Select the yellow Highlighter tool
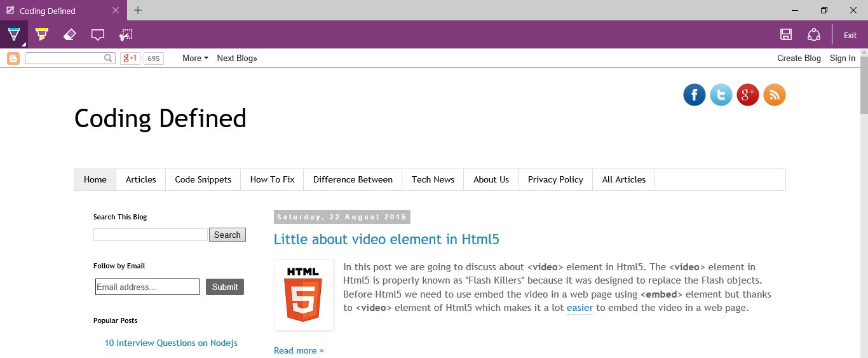The width and height of the screenshot is (868, 358). (x=42, y=34)
